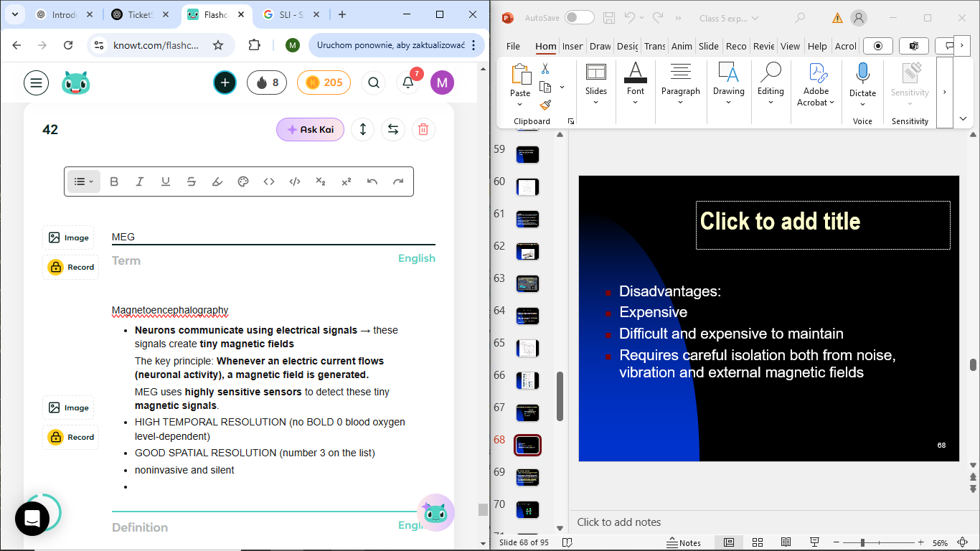Open the View ribbon tab
The width and height of the screenshot is (980, 551).
coord(790,46)
